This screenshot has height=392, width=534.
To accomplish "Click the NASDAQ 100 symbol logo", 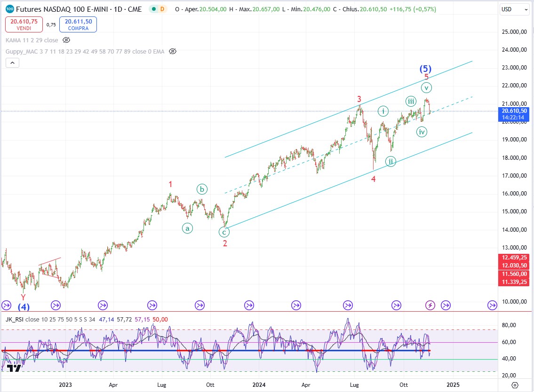I will click(x=10, y=9).
